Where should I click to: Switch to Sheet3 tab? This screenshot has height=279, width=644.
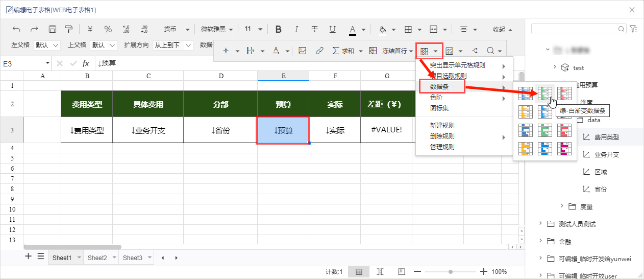click(x=132, y=258)
